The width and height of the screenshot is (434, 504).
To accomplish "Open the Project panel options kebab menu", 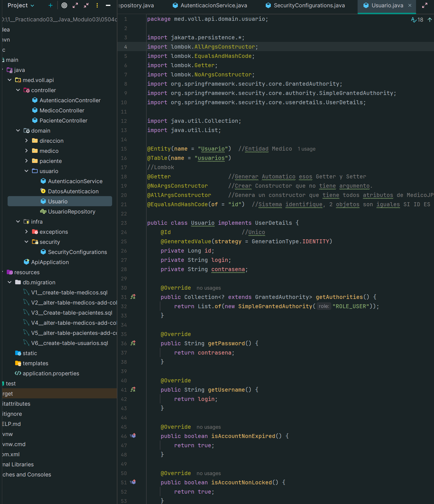I will 97,5.
